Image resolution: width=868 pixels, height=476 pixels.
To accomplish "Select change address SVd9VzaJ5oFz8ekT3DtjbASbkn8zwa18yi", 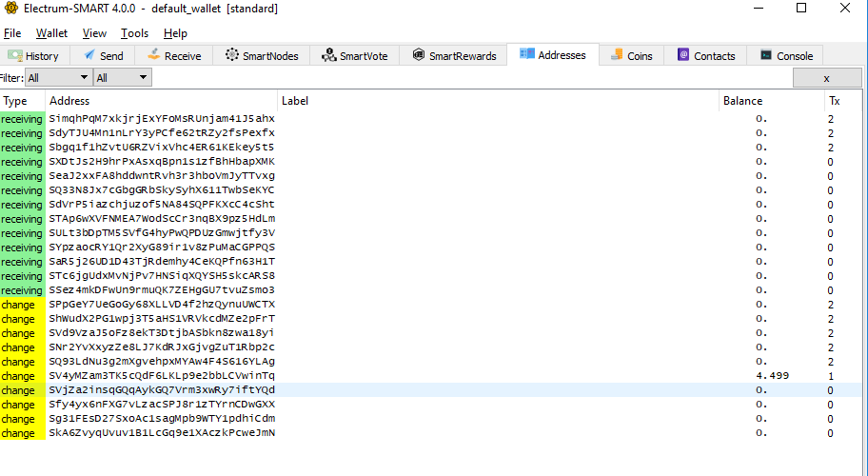I will pos(162,333).
